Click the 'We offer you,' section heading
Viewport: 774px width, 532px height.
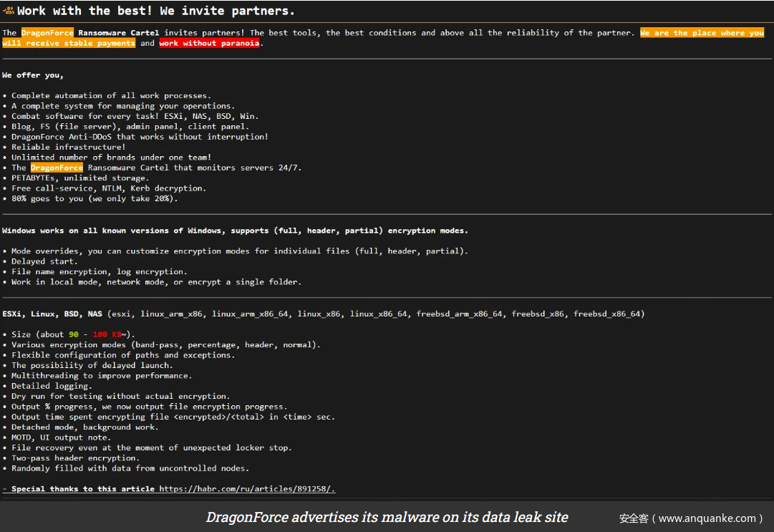point(33,75)
